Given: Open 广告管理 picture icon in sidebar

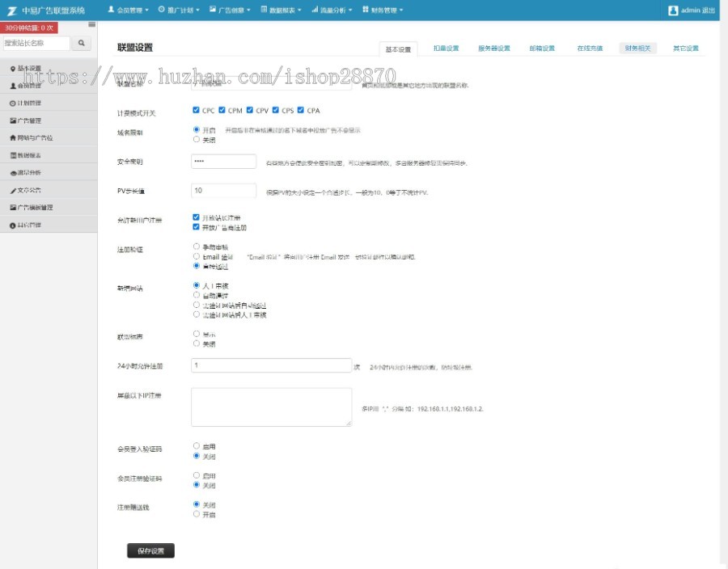Looking at the screenshot, I should click(x=13, y=120).
